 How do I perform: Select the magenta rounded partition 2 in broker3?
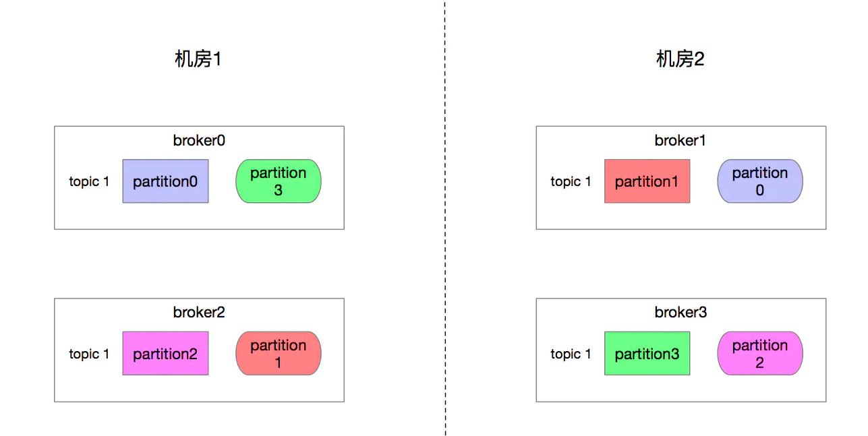[x=760, y=353]
